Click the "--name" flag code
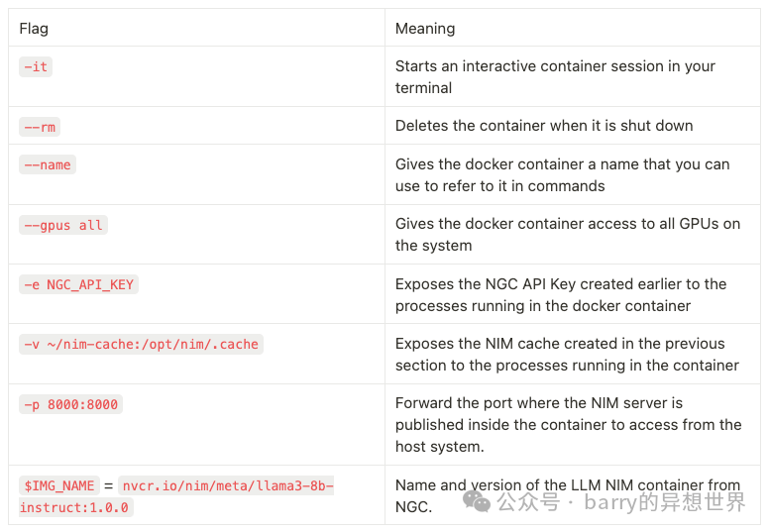 click(x=48, y=164)
